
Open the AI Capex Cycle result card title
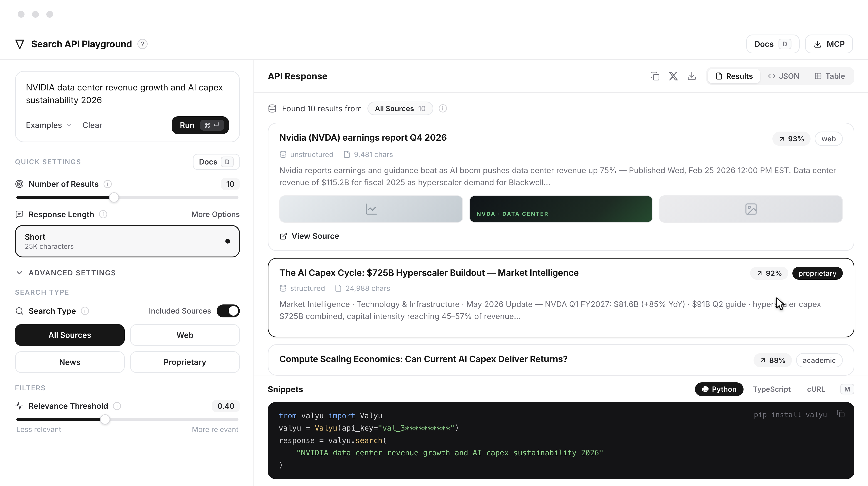click(x=429, y=273)
